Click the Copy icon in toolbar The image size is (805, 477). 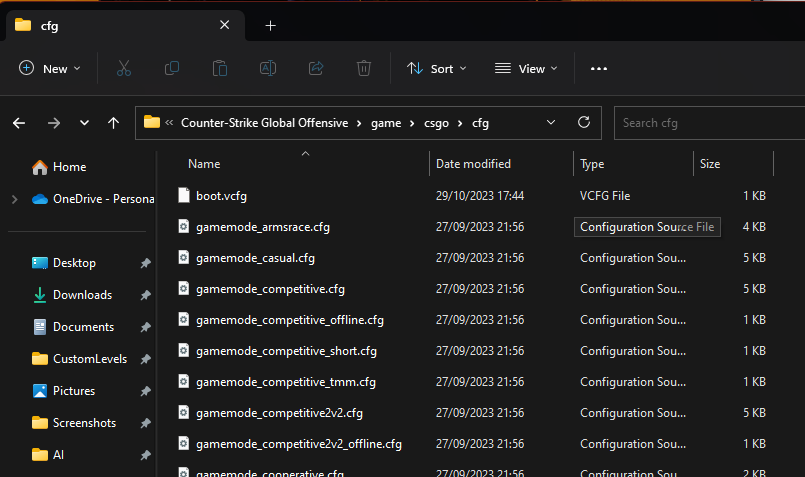tap(171, 68)
